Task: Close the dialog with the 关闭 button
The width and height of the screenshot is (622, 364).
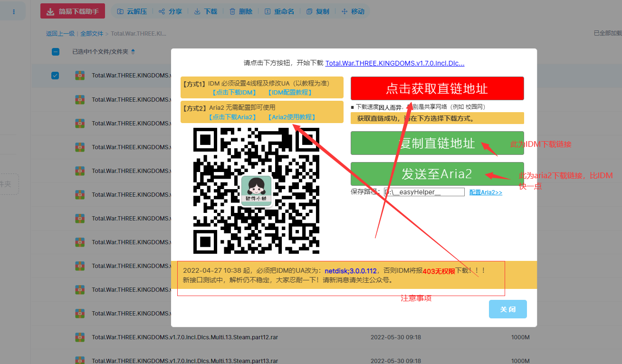Action: pos(508,309)
